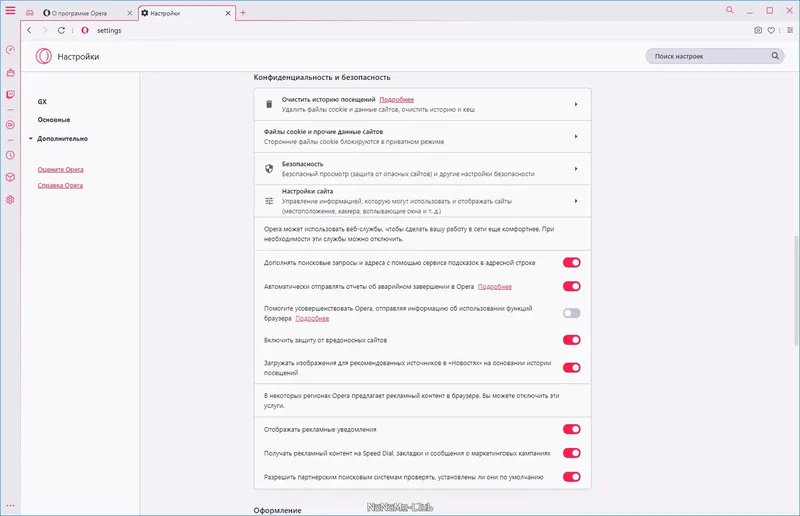The width and height of the screenshot is (800, 516).
Task: Open the Справка Opera link
Action: (60, 186)
